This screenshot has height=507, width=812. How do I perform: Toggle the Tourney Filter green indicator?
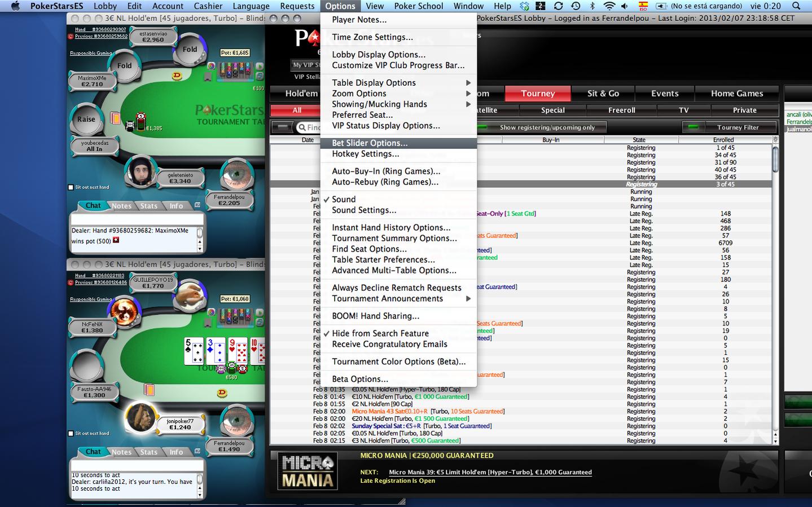[694, 127]
